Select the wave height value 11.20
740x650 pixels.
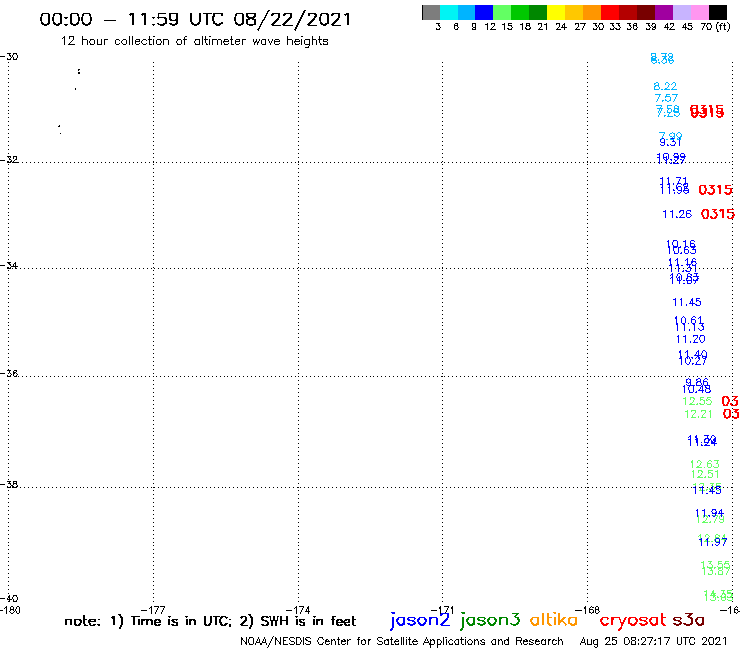tap(690, 339)
